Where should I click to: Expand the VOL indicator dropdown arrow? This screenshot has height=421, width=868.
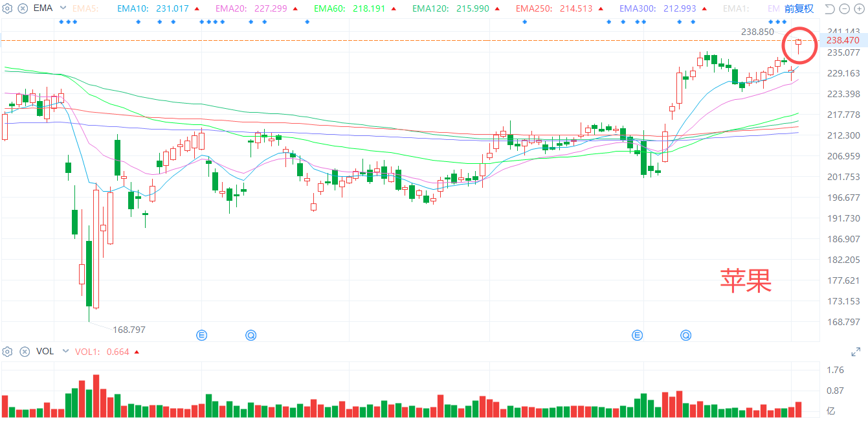65,352
